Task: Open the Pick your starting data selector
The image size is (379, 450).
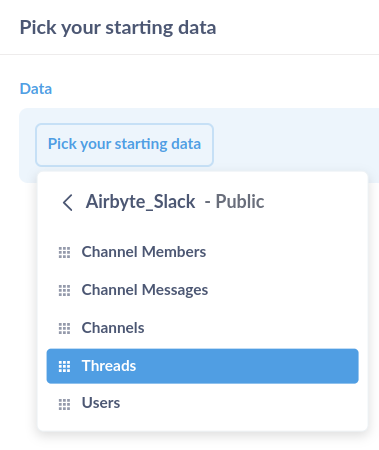Action: pos(124,145)
